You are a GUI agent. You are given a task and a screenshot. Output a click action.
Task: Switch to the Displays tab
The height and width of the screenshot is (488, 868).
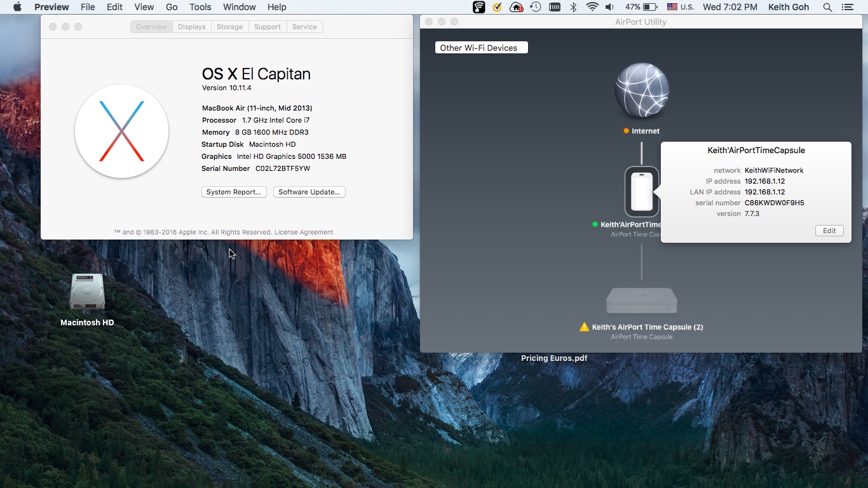[x=191, y=27]
